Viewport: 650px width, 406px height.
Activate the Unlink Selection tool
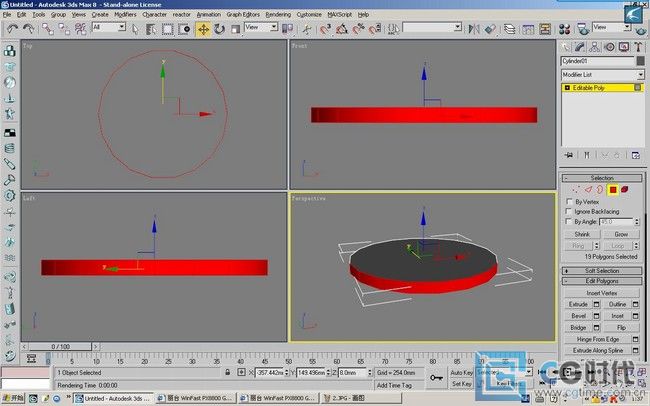[x=64, y=29]
